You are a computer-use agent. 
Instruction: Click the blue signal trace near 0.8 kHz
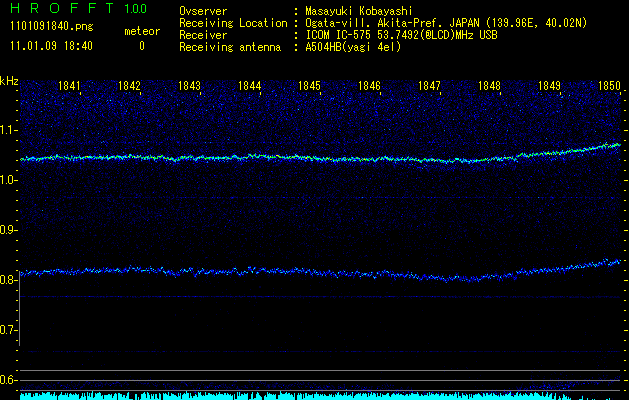(300, 271)
